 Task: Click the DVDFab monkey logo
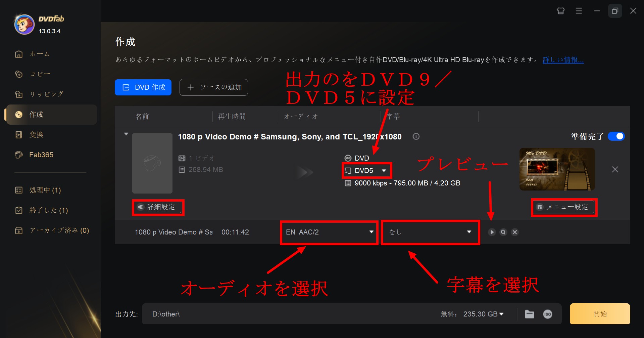pos(24,24)
